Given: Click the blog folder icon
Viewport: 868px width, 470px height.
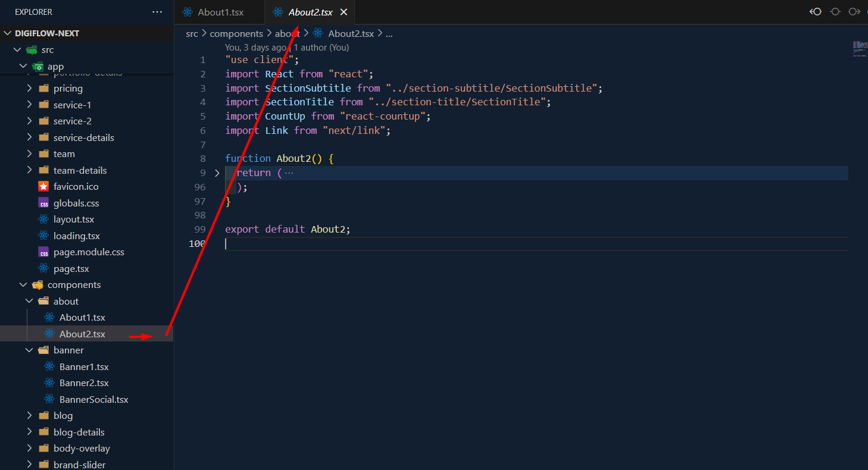Looking at the screenshot, I should [43, 416].
